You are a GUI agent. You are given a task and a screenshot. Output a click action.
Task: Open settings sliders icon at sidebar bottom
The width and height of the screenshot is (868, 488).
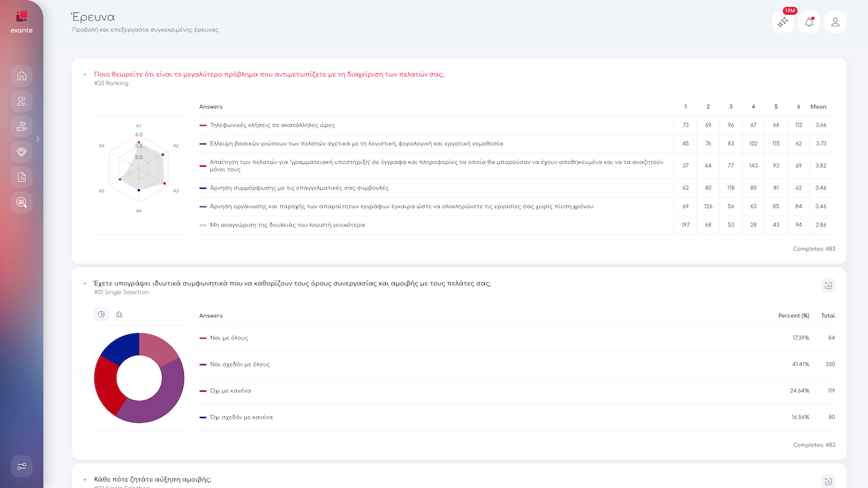[22, 466]
